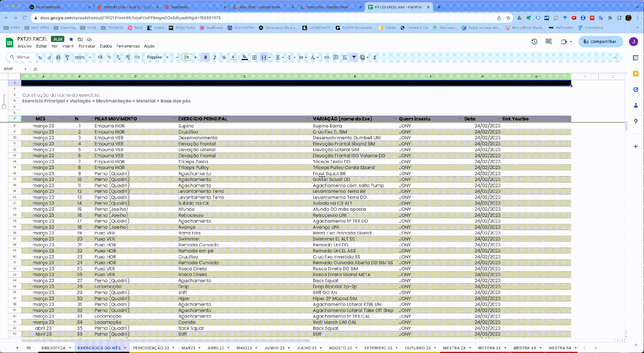The width and height of the screenshot is (644, 353).
Task: Open version history clock icon
Action: coord(534,42)
